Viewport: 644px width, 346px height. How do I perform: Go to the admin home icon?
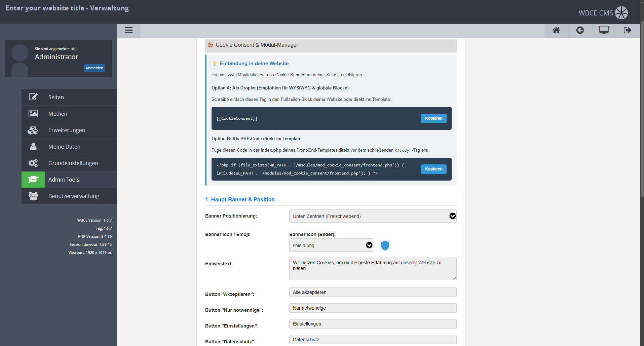[x=556, y=30]
